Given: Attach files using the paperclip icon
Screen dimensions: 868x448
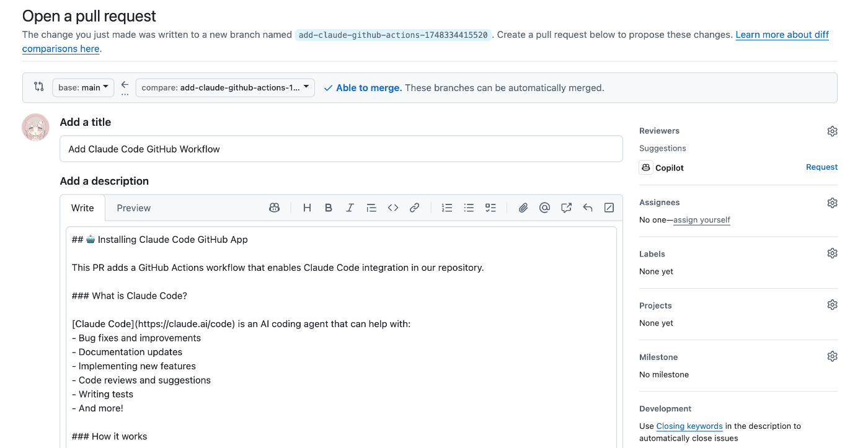Looking at the screenshot, I should [x=523, y=208].
